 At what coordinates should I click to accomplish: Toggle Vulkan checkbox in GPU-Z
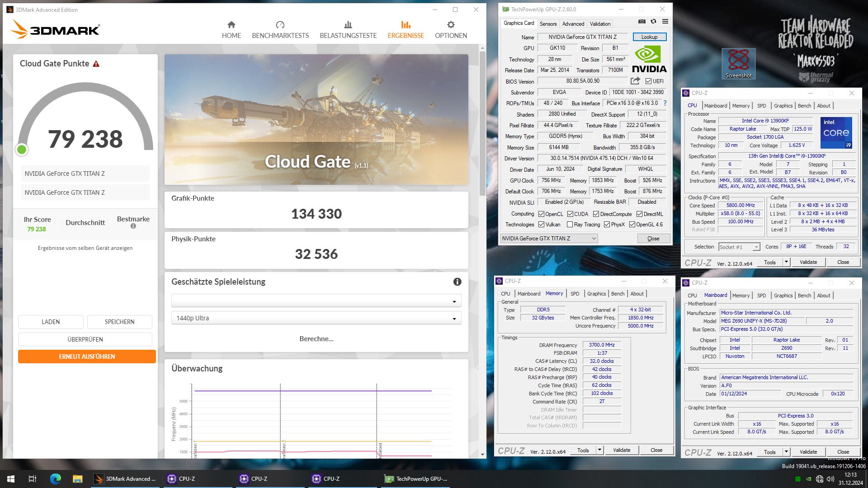point(541,225)
